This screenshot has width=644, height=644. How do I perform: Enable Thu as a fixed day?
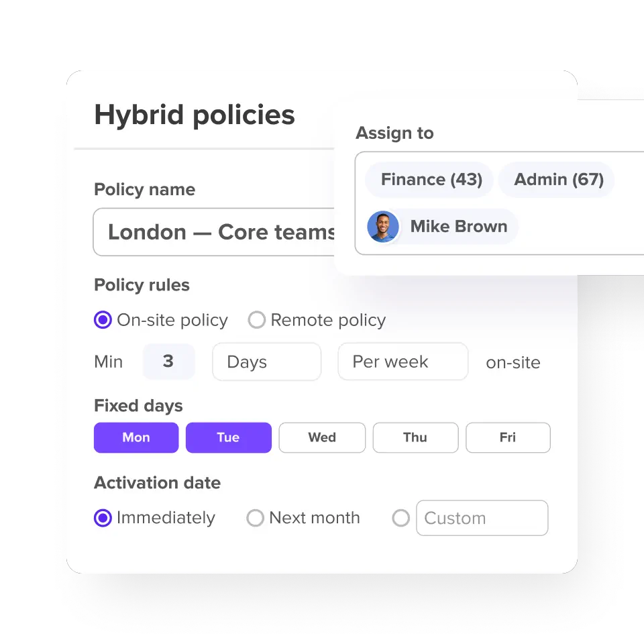point(416,438)
